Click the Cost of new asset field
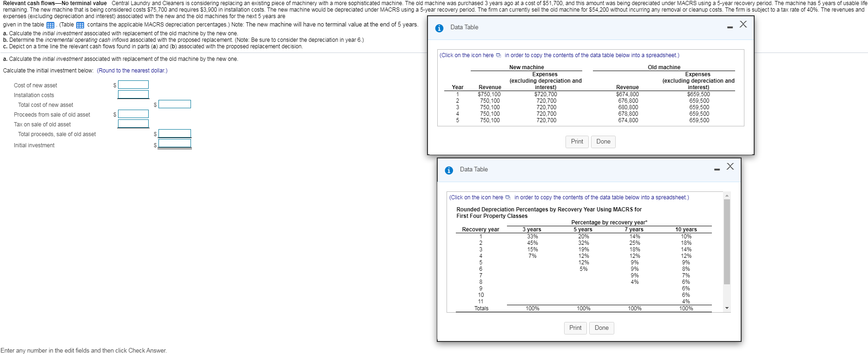The height and width of the screenshot is (354, 868). tap(133, 85)
